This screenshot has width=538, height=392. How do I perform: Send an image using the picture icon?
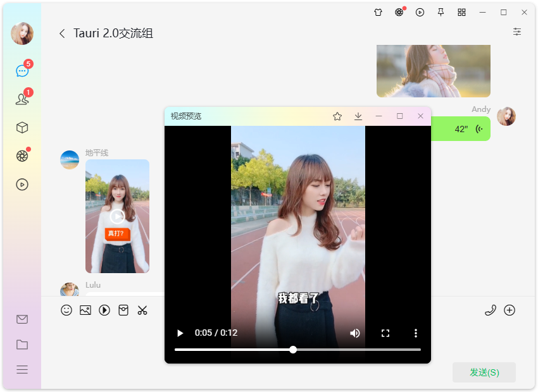pyautogui.click(x=85, y=310)
